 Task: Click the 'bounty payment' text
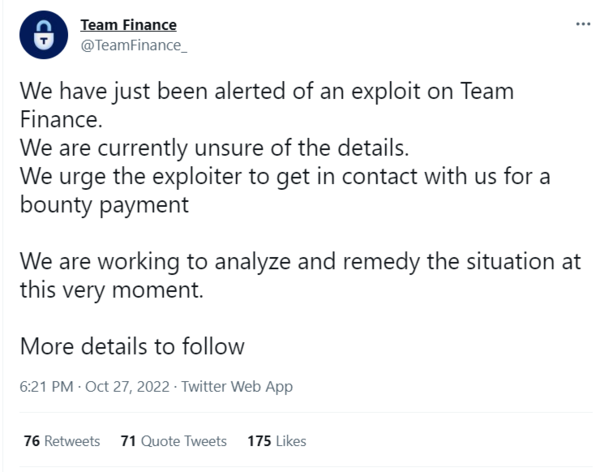click(x=104, y=205)
